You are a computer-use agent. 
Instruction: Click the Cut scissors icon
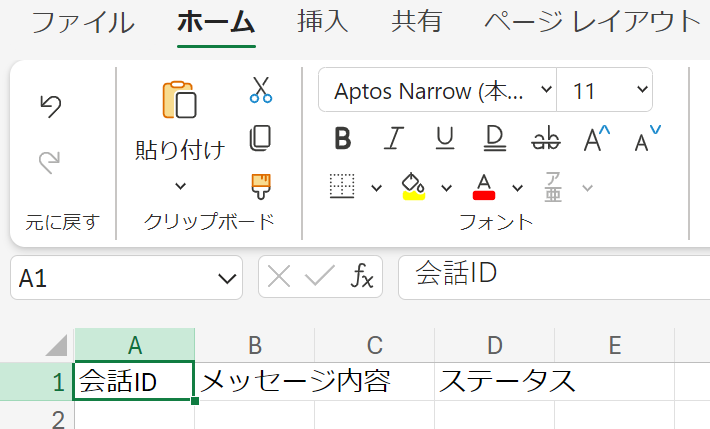point(261,90)
